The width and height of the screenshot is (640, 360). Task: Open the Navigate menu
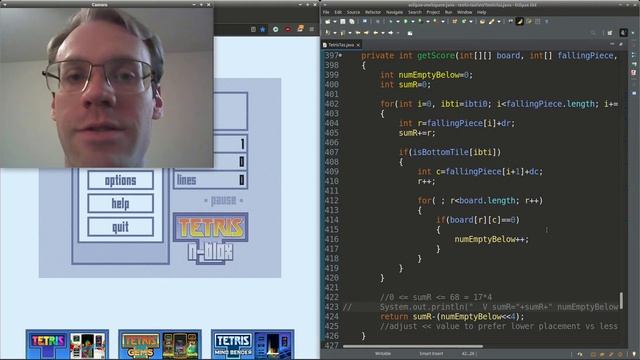pyautogui.click(x=394, y=12)
